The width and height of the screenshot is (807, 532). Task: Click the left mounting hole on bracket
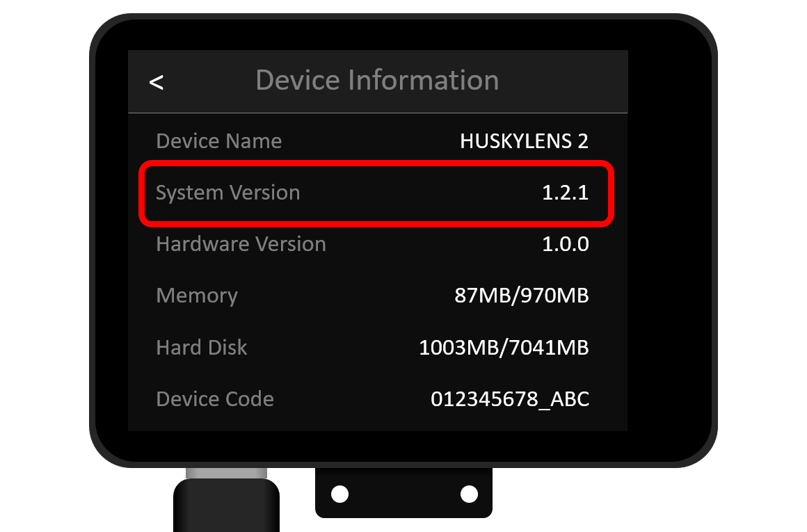point(339,494)
